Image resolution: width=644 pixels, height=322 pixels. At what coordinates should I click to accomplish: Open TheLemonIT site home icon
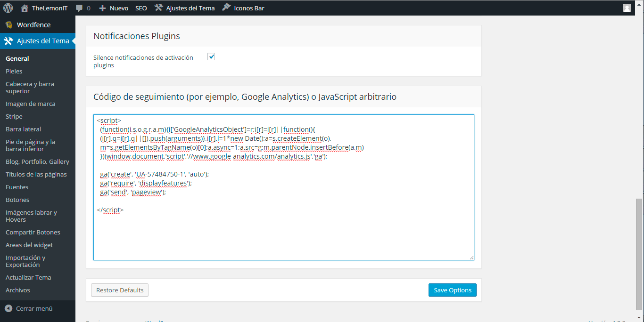click(x=25, y=8)
